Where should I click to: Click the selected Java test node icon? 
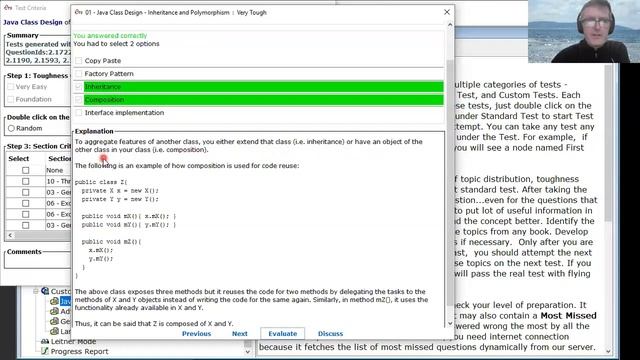pos(54,301)
